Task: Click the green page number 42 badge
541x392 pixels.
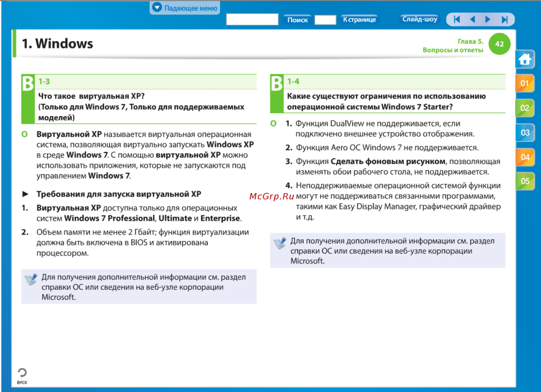Action: coord(499,44)
